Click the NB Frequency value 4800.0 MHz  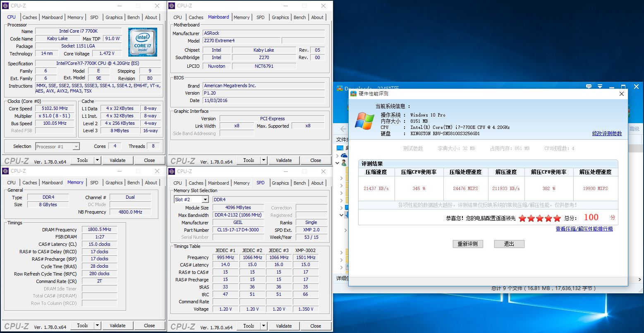pos(130,212)
